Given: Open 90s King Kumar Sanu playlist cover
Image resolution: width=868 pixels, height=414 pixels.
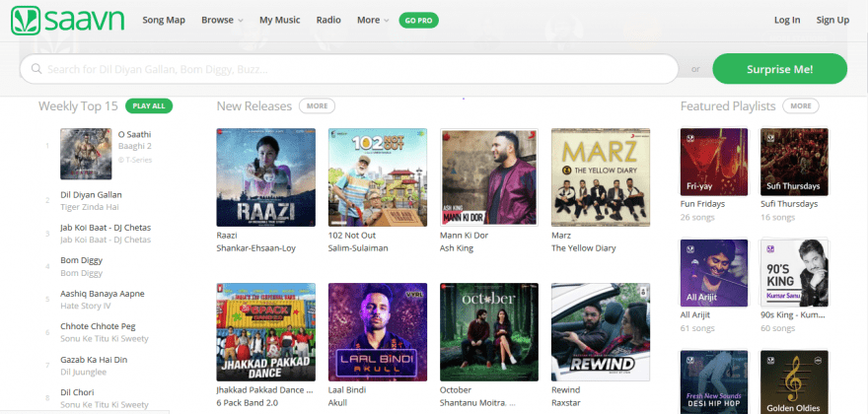Looking at the screenshot, I should pyautogui.click(x=794, y=273).
